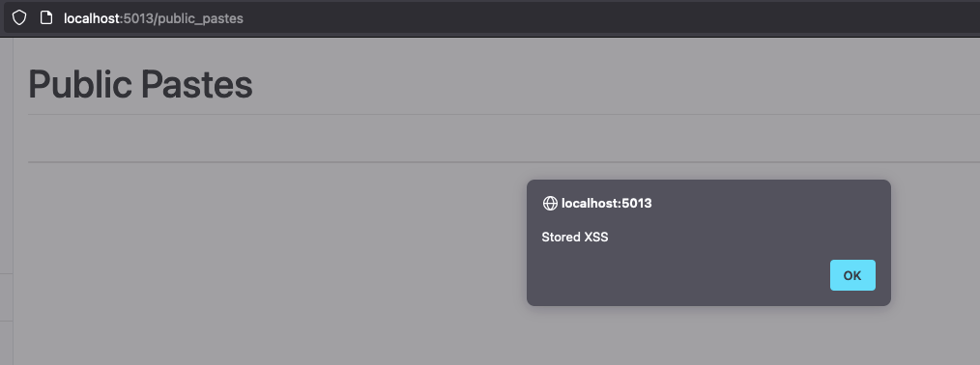Click the word 'Pastes' in heading
Image resolution: width=980 pixels, height=365 pixels.
196,84
